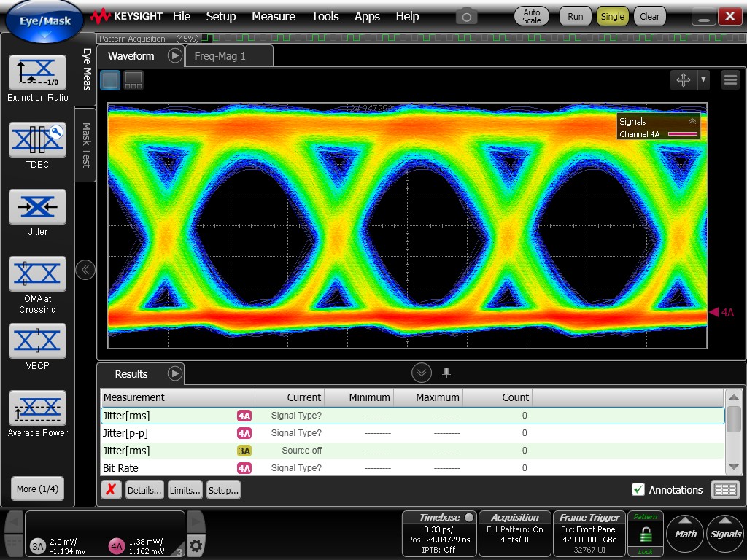Toggle channel 3A on or off
Screen dimensions: 747x560
(37, 545)
